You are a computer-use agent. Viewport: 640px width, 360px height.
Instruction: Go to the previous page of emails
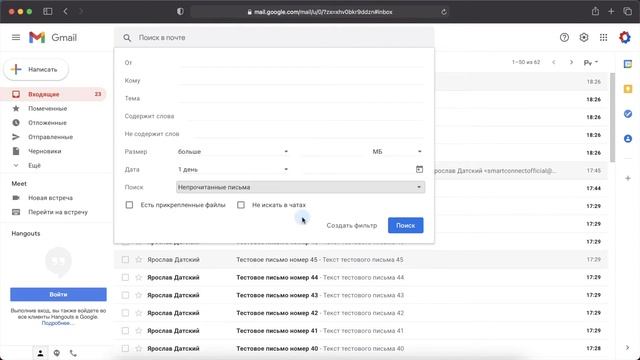tap(553, 62)
